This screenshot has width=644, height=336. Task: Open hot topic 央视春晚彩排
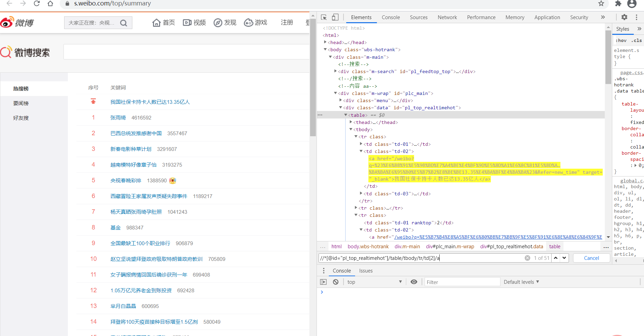pos(126,181)
